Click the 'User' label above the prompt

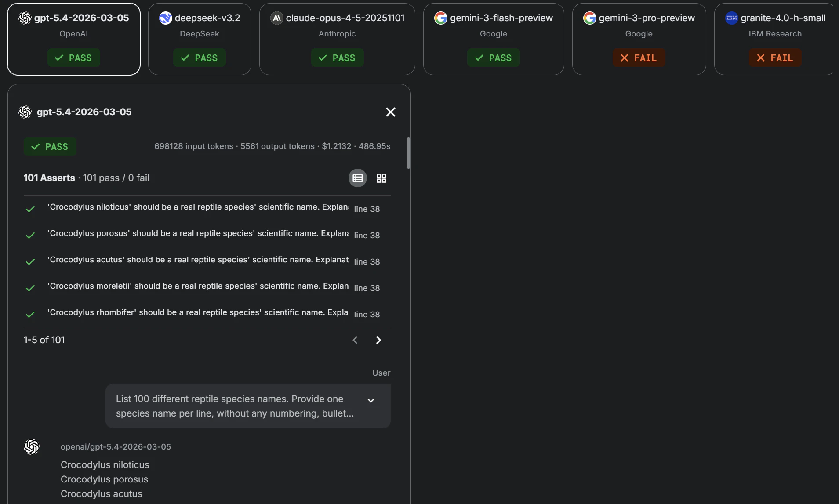click(381, 373)
